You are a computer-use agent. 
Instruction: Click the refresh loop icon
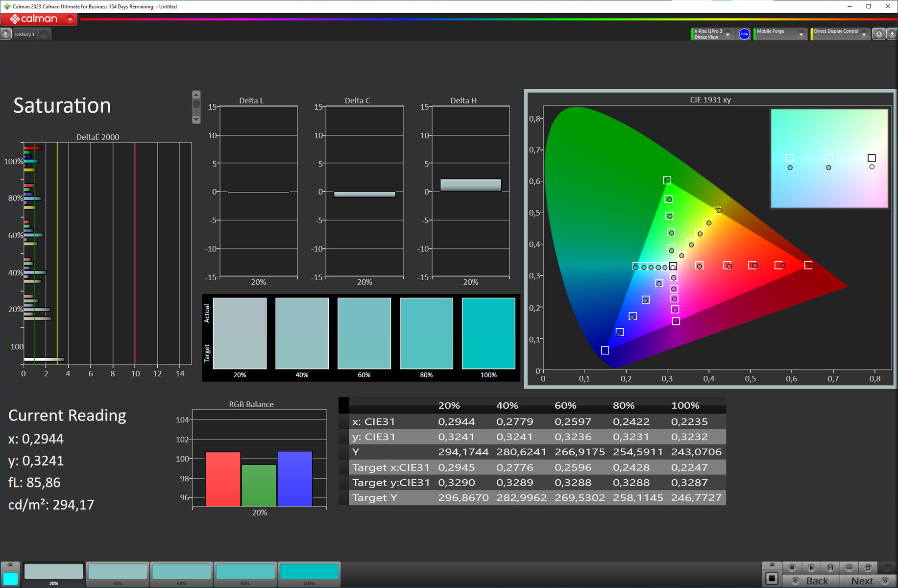(868, 567)
